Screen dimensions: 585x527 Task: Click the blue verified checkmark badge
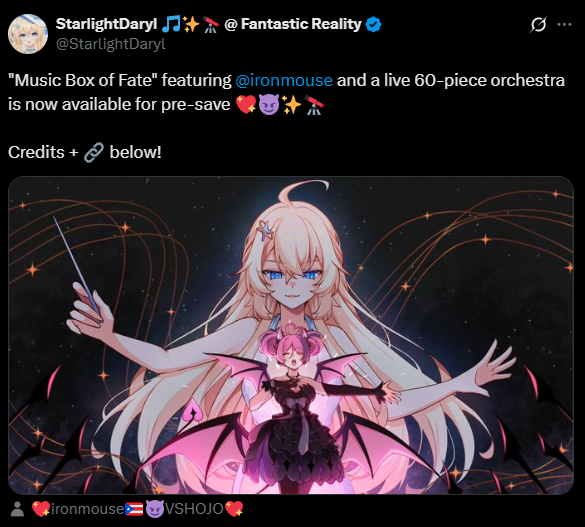(373, 25)
